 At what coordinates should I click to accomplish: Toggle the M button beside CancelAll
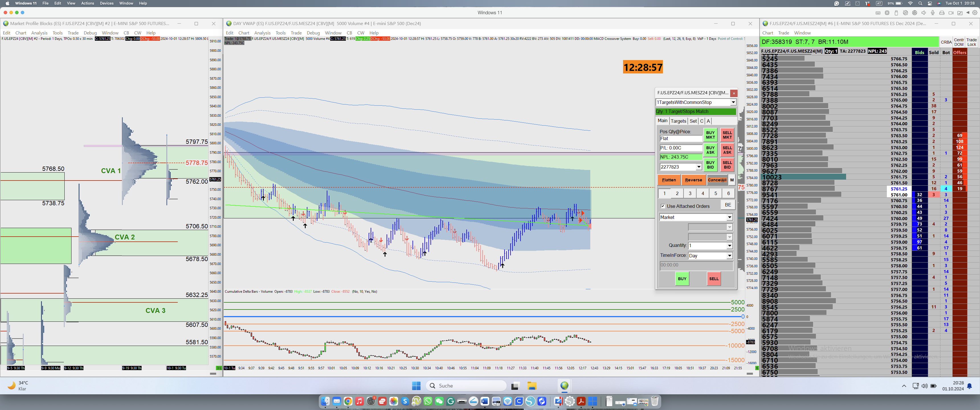coord(732,180)
